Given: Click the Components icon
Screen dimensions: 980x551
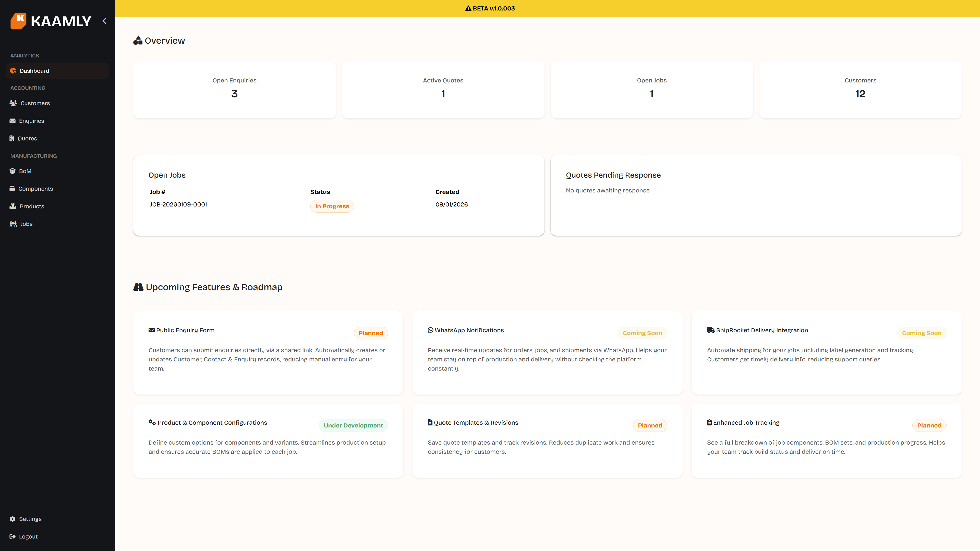Looking at the screenshot, I should (12, 188).
